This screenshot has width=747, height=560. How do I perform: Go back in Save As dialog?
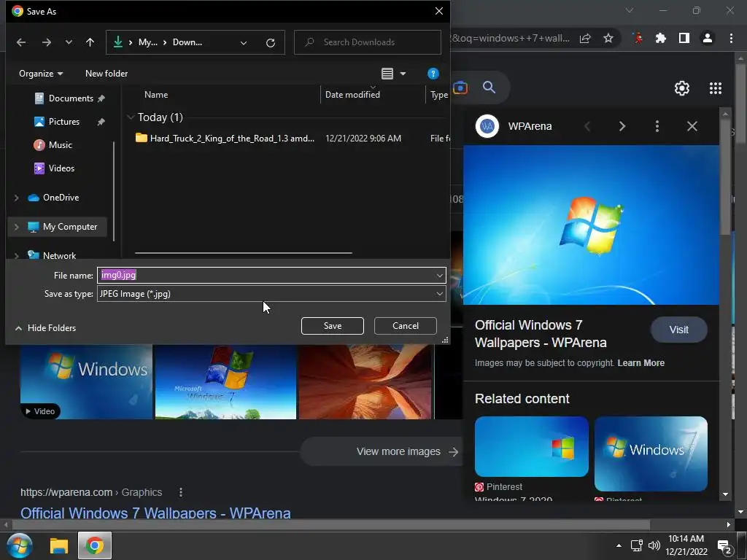click(21, 42)
